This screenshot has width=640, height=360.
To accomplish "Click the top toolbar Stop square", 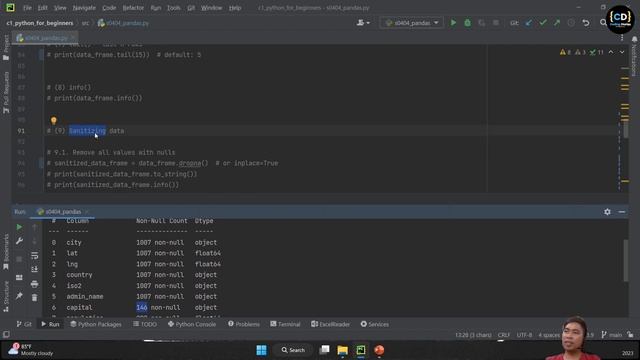I will pyautogui.click(x=496, y=23).
